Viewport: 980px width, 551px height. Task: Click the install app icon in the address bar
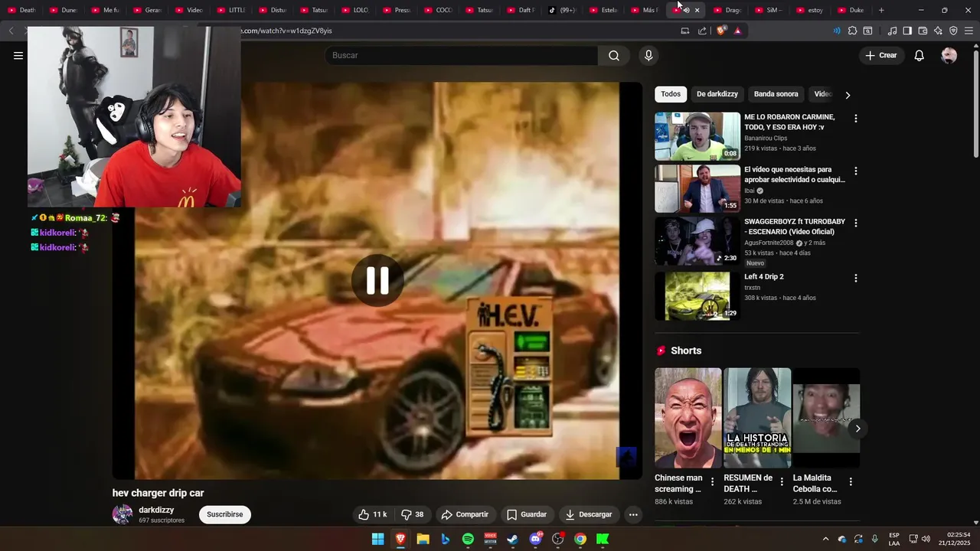click(x=685, y=31)
